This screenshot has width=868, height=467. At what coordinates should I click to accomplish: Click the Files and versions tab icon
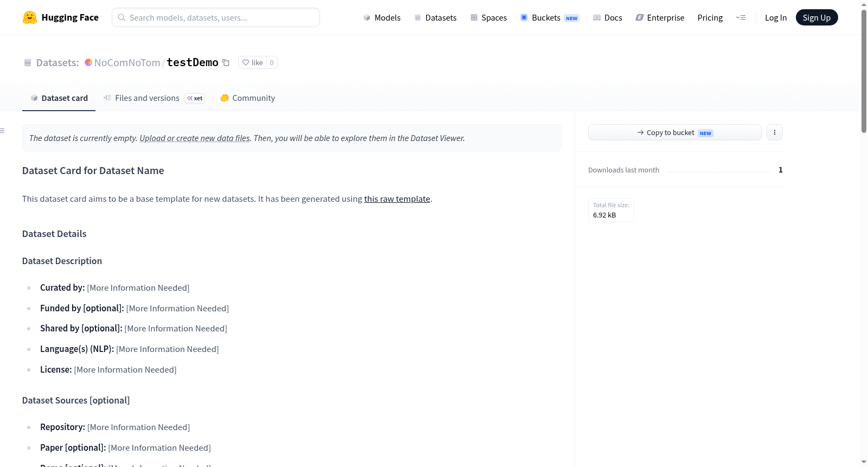[x=107, y=98]
